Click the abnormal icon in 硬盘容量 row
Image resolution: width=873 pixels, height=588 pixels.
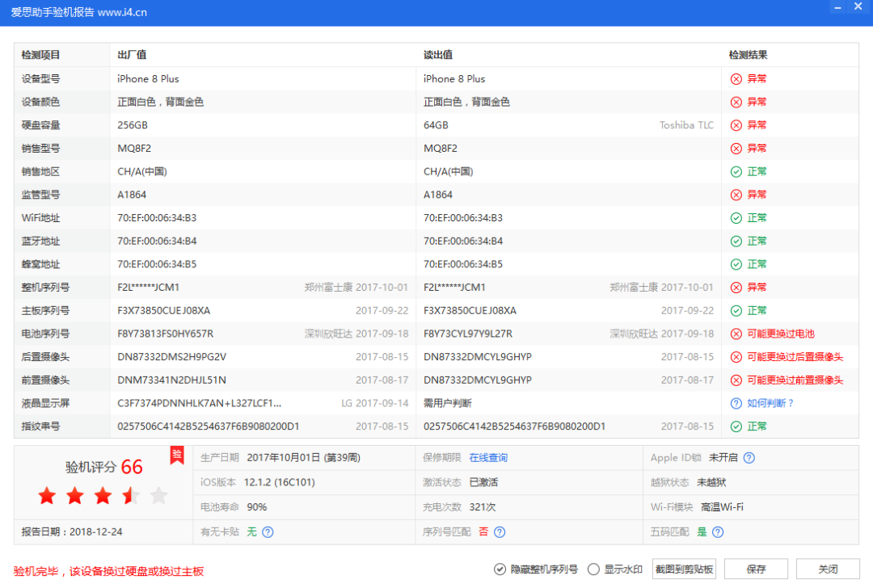pyautogui.click(x=736, y=125)
